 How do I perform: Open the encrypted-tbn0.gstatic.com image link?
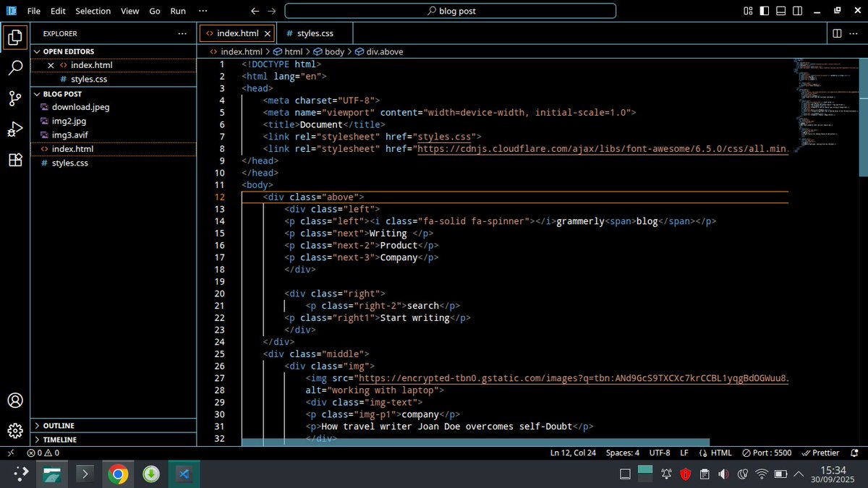tap(573, 378)
